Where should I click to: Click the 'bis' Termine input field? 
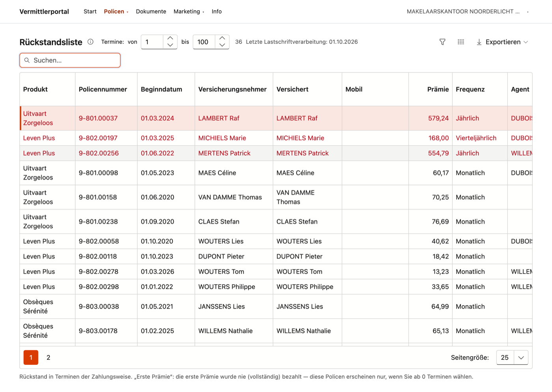pyautogui.click(x=204, y=42)
